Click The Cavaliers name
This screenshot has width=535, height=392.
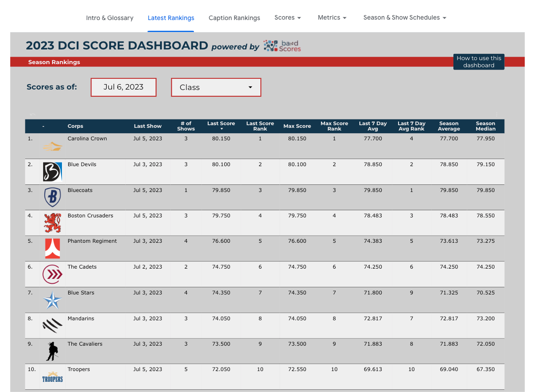tap(85, 344)
